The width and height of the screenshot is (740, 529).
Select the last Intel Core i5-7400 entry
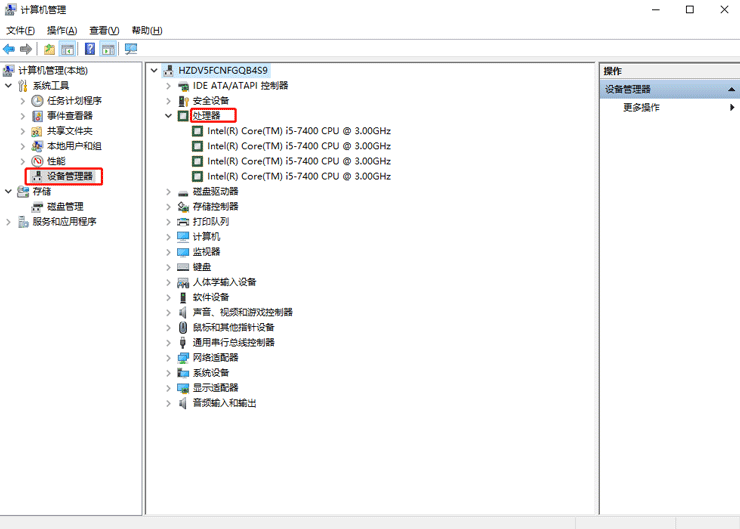(299, 176)
